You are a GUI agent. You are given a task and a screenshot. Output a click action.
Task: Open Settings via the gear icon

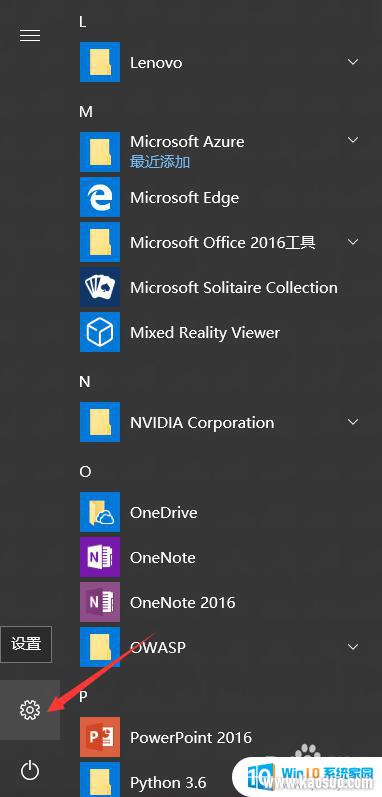coord(29,710)
